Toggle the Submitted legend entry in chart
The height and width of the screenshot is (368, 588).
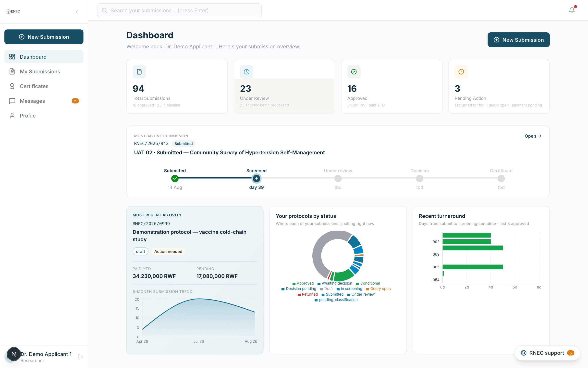point(332,294)
